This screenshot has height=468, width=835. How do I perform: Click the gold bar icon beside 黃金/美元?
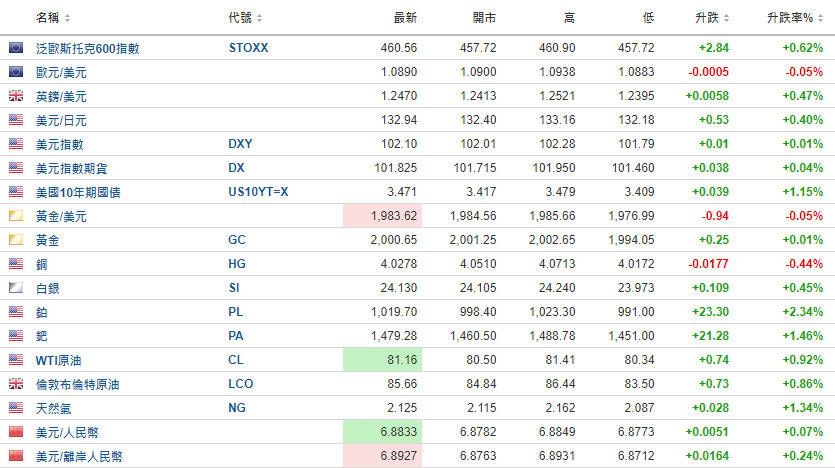coord(16,216)
